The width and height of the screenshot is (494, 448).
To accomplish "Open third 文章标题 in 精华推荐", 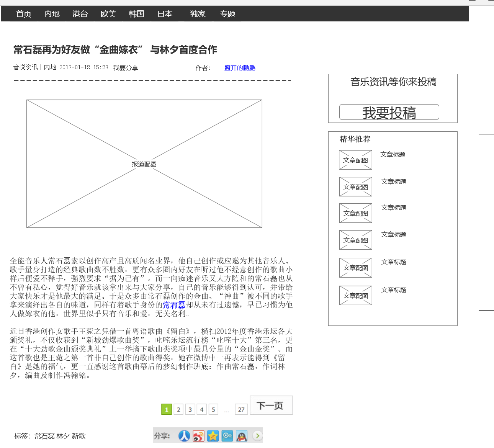I will (x=394, y=208).
